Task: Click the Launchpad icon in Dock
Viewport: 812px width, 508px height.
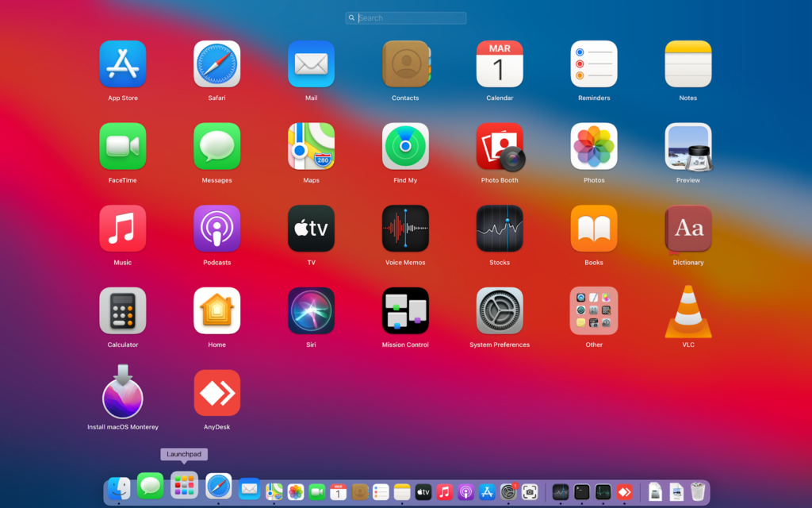Action: [184, 485]
